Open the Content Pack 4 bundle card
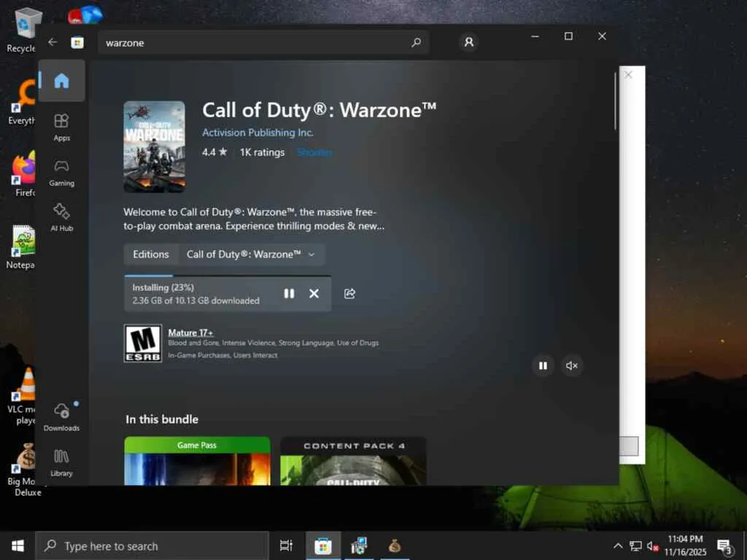The height and width of the screenshot is (560, 747). 353,461
